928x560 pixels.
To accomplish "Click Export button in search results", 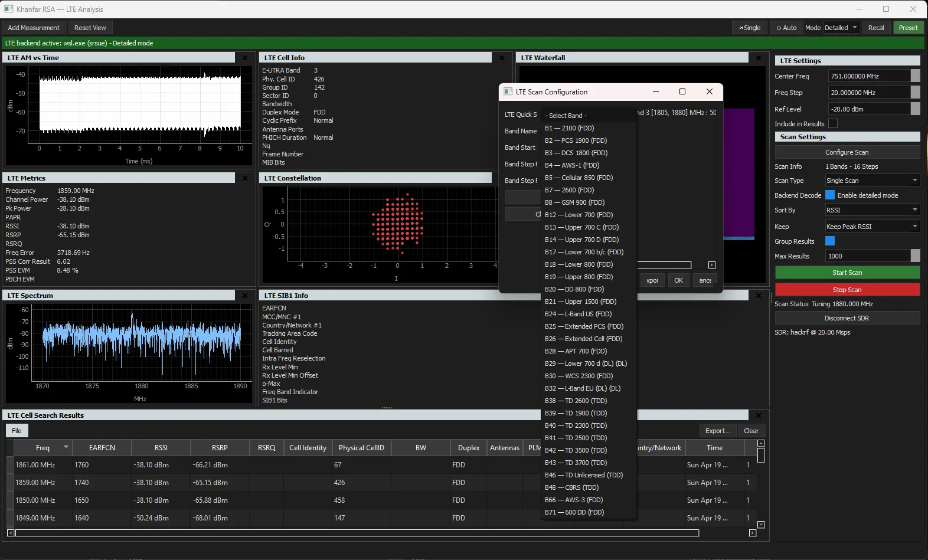I will pos(717,431).
